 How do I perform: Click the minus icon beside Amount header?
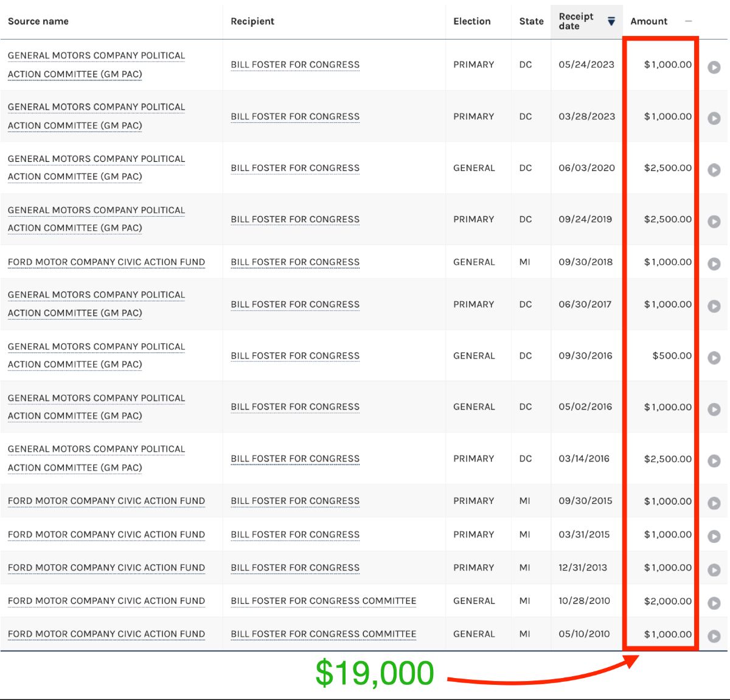(x=688, y=21)
